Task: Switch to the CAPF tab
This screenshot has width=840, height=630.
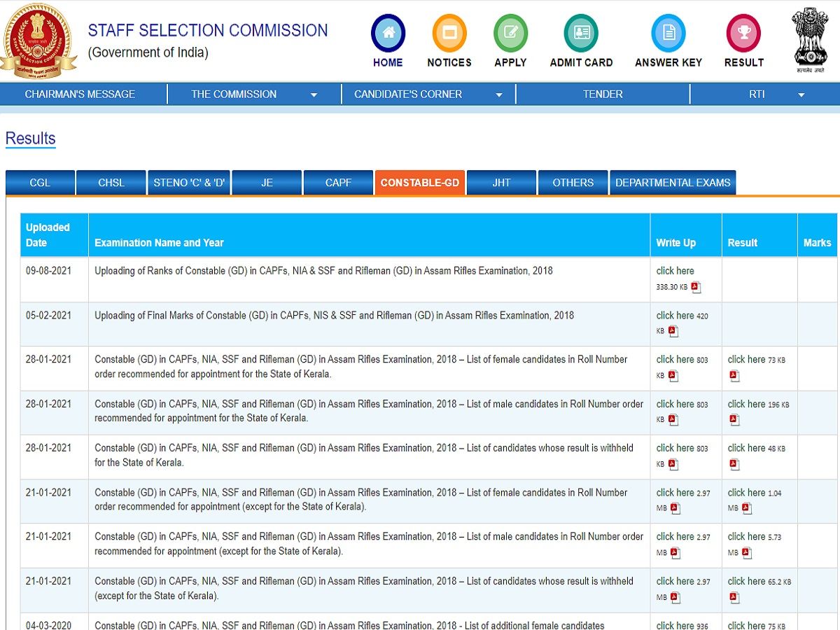Action: click(338, 183)
